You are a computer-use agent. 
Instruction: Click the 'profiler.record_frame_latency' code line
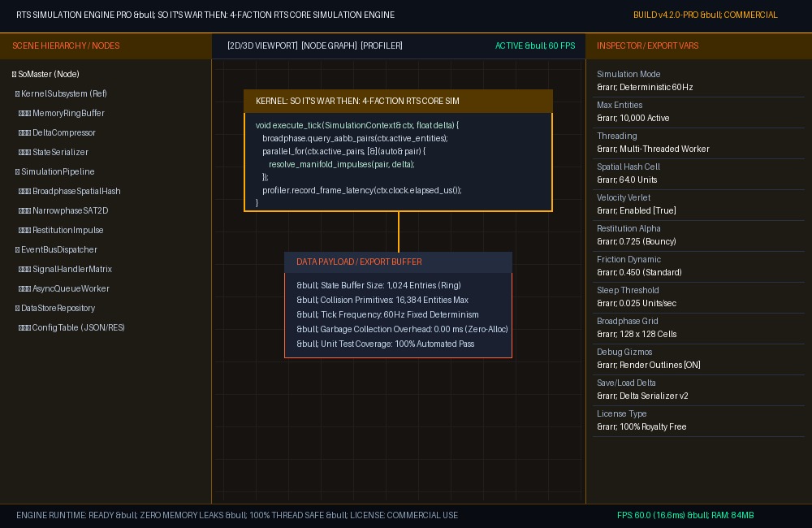362,190
